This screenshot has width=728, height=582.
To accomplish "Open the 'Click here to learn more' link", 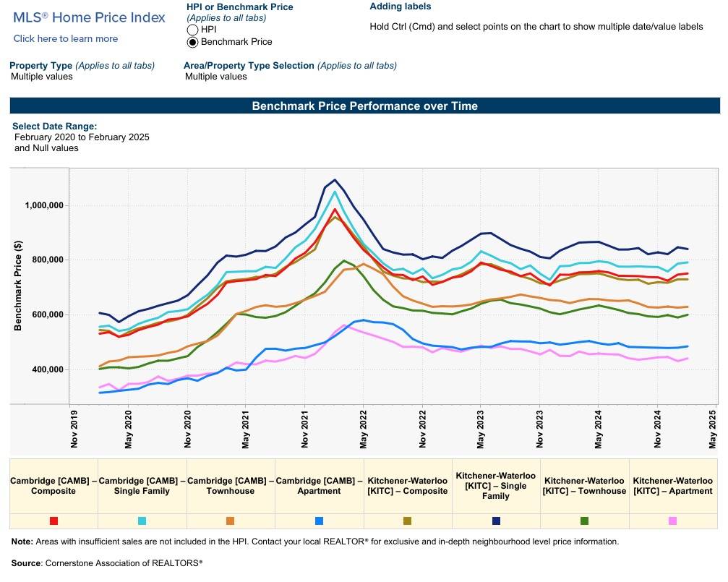I will [66, 39].
